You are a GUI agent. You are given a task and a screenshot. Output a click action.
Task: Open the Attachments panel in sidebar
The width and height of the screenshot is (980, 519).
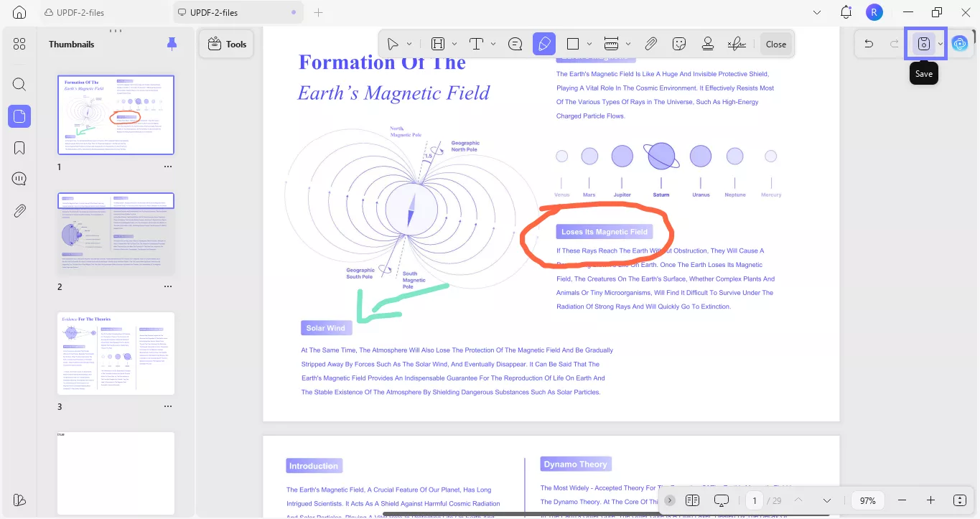(x=19, y=211)
